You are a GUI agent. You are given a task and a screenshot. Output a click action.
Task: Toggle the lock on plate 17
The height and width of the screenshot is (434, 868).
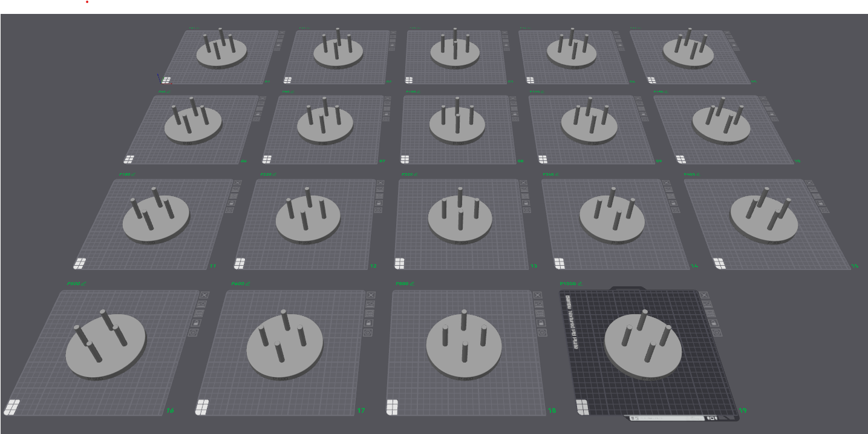pyautogui.click(x=369, y=323)
